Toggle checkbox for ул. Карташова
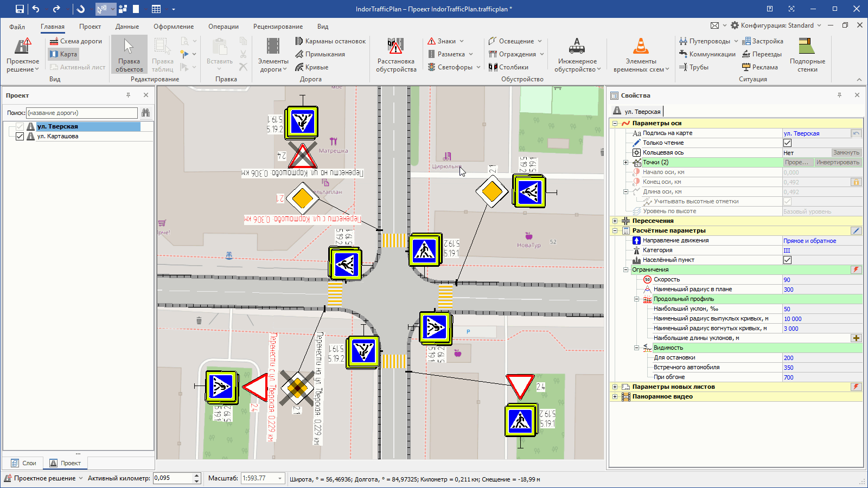Screen dimensions: 868x488 point(20,136)
